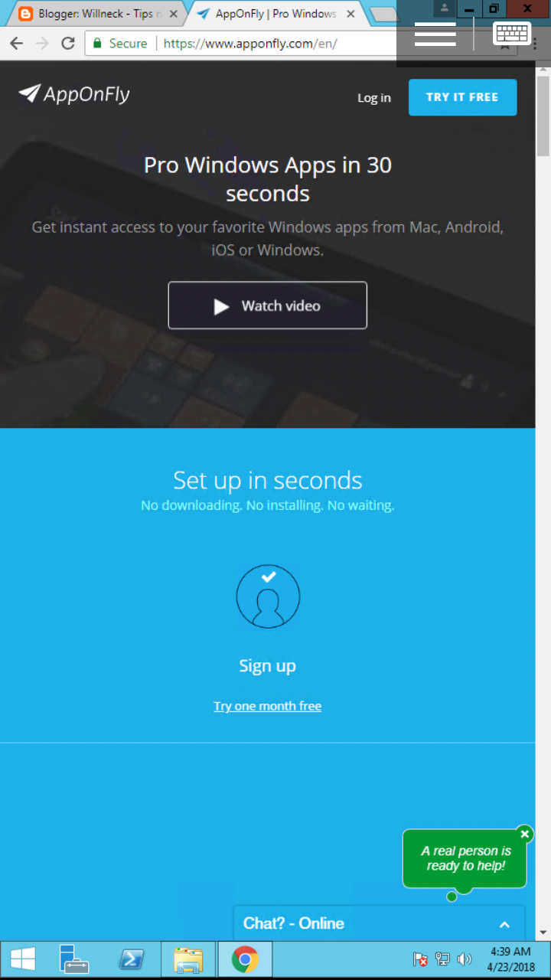
Task: Launch PowerShell from the taskbar
Action: (130, 959)
